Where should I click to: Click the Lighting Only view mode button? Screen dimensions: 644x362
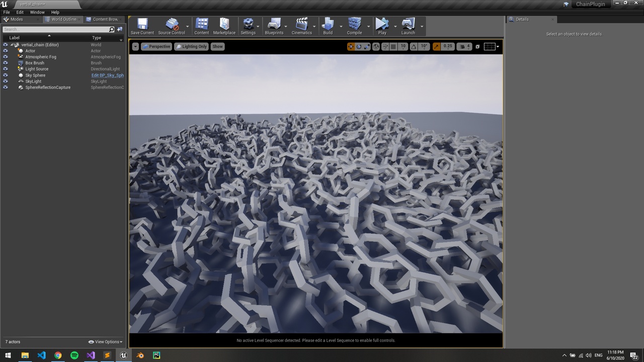191,47
